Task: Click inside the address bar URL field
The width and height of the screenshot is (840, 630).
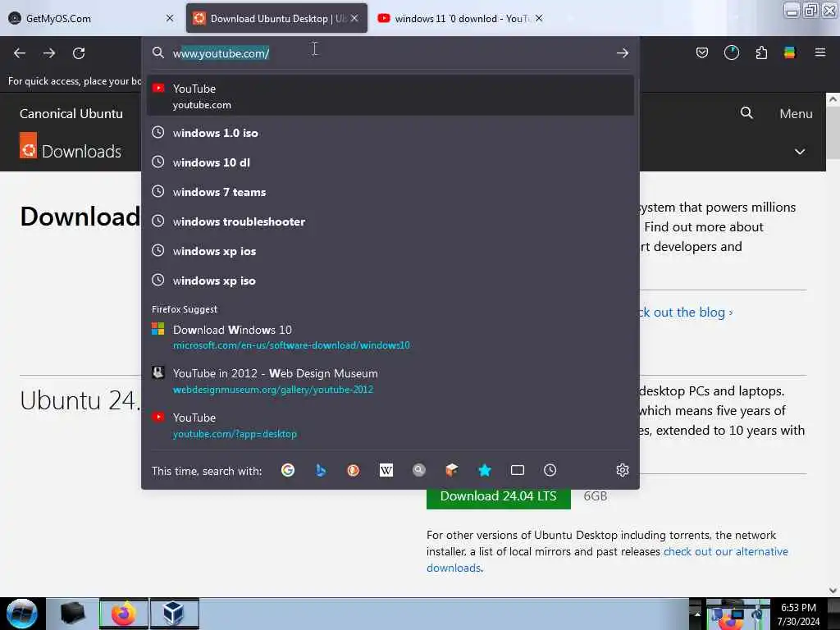Action: pyautogui.click(x=391, y=53)
